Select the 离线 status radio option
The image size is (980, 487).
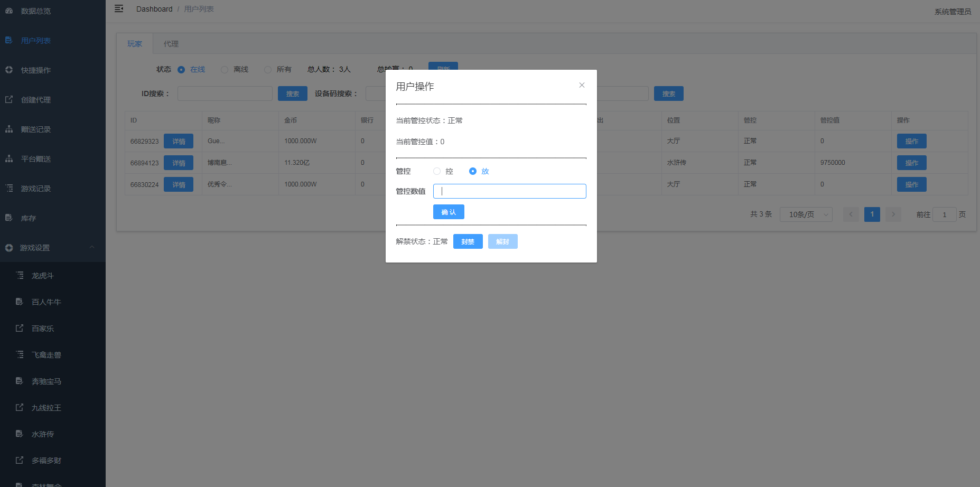click(x=225, y=70)
